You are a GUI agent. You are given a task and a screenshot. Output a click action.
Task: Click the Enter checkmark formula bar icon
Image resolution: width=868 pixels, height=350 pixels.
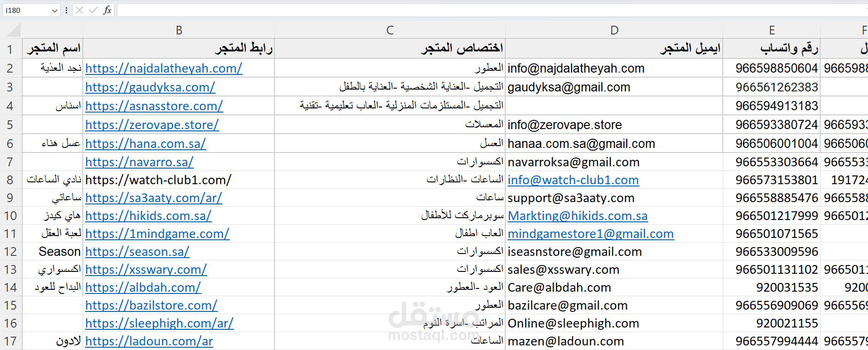pos(93,10)
